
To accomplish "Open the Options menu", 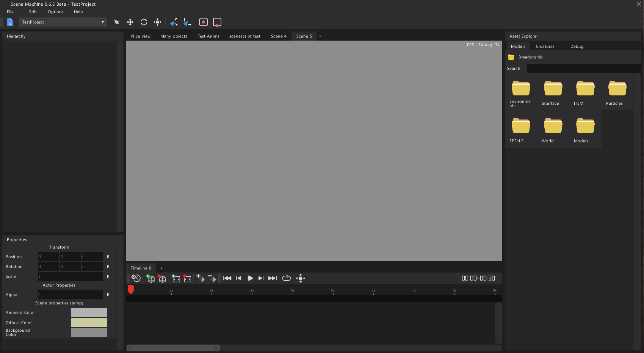I will (56, 12).
